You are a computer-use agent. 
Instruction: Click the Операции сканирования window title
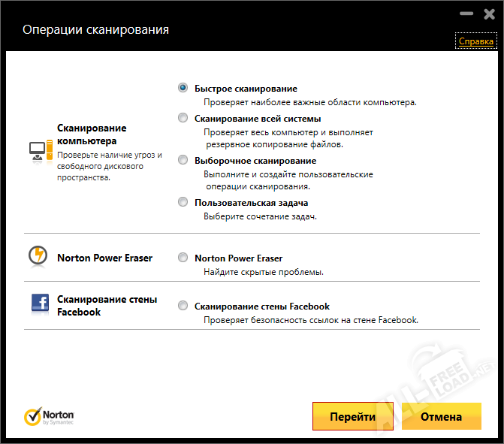point(95,29)
